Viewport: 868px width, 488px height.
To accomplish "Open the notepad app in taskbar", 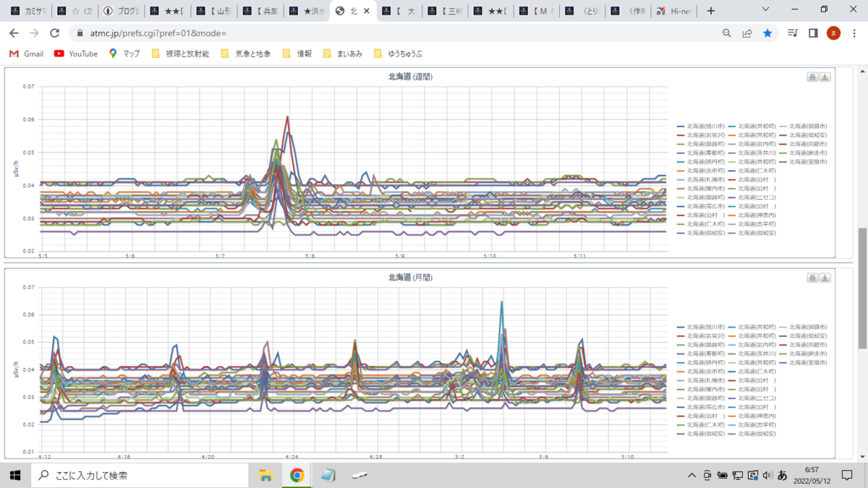I will click(328, 475).
